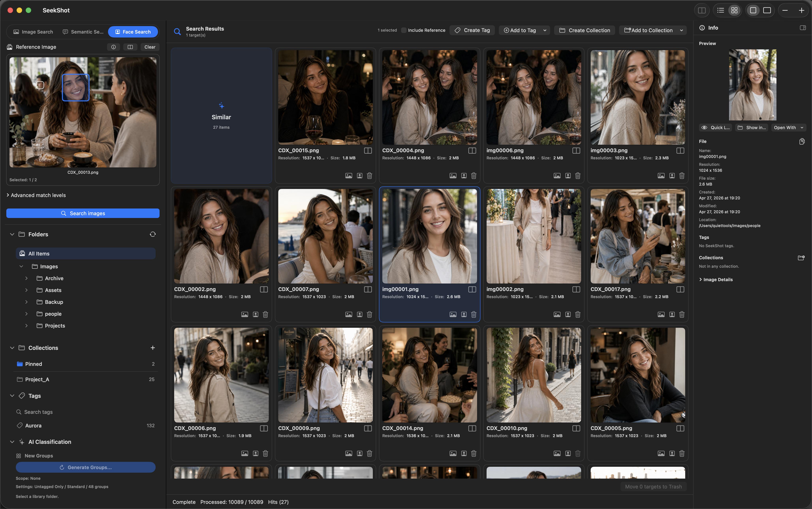Viewport: 812px width, 509px height.
Task: Open Add to Collection dropdown arrow
Action: [x=681, y=30]
